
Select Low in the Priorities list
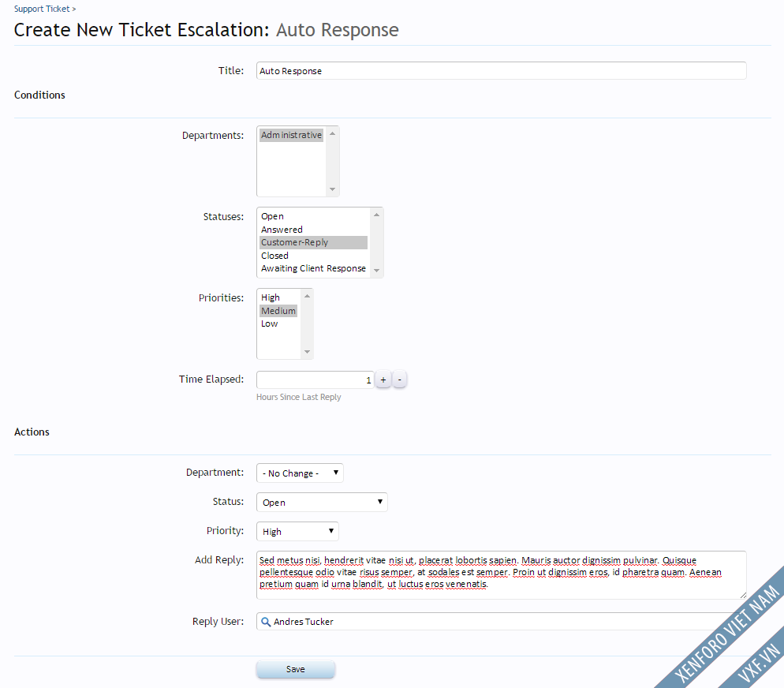pyautogui.click(x=270, y=324)
